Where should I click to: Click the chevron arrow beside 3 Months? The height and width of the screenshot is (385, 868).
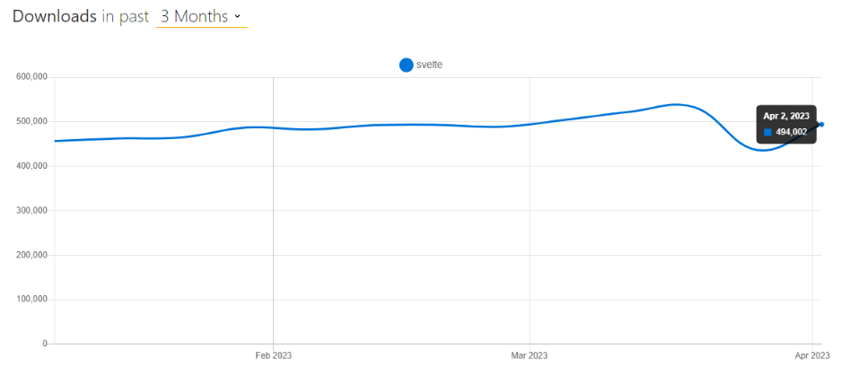(237, 17)
